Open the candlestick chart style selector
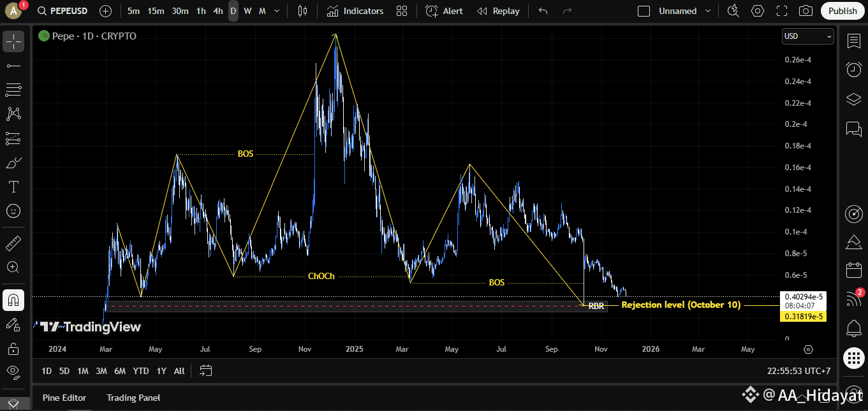 [x=302, y=11]
